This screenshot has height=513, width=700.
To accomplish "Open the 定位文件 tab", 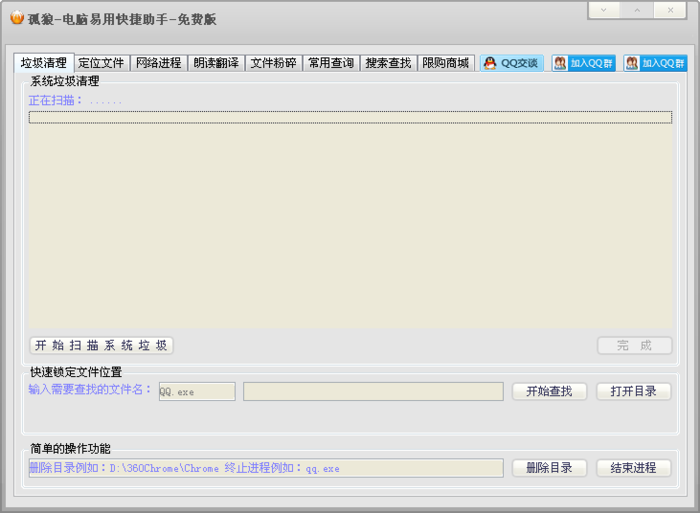I will tap(101, 63).
